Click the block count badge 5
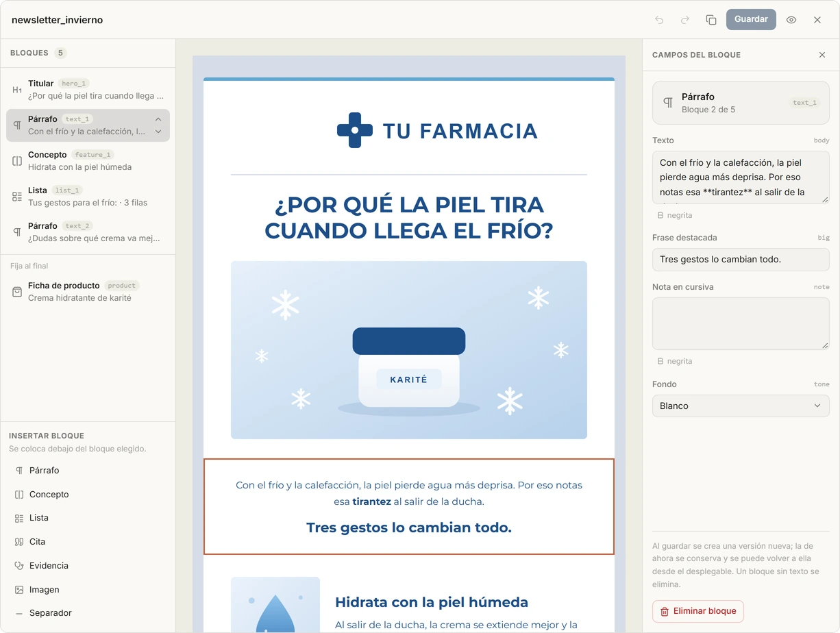840x633 pixels. coord(60,53)
